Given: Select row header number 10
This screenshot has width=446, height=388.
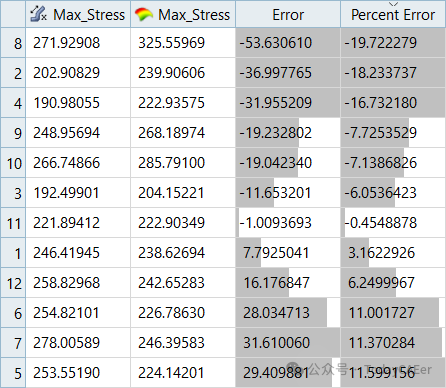Looking at the screenshot, I should (x=13, y=163).
